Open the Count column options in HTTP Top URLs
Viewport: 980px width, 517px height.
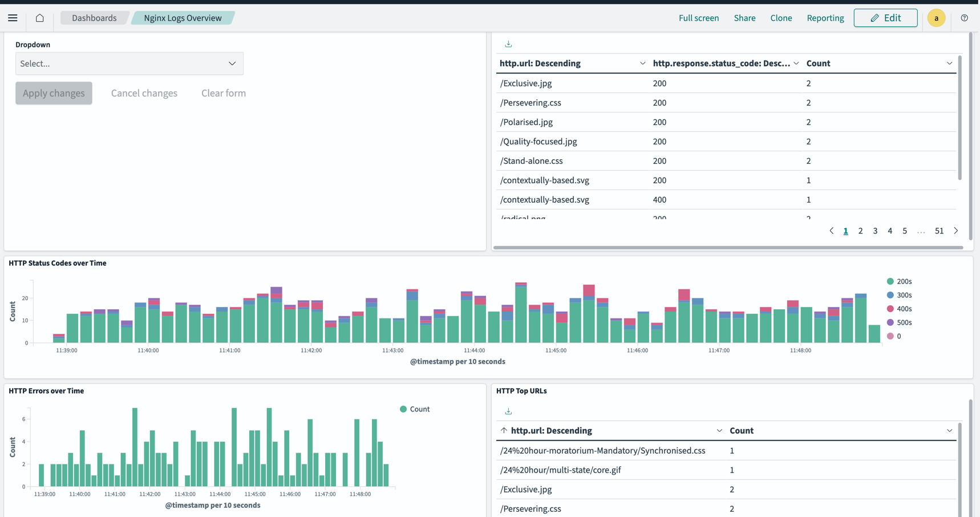point(950,430)
